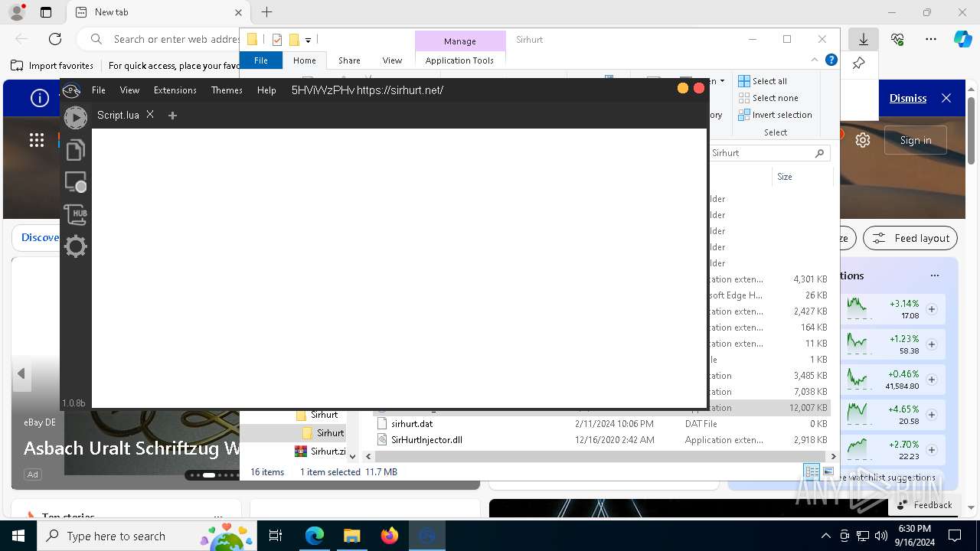Open the Feed layout button
The width and height of the screenshot is (980, 551).
click(910, 238)
